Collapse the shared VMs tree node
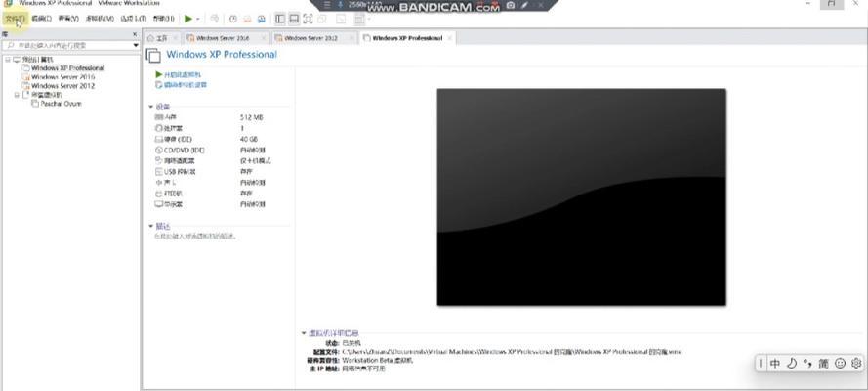 coord(16,95)
